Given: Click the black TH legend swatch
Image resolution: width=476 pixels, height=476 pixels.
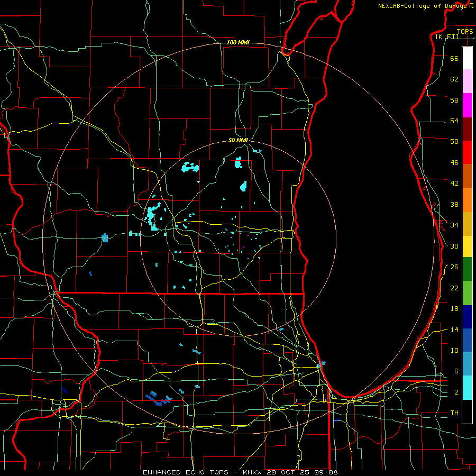Looking at the screenshot, I should (467, 411).
